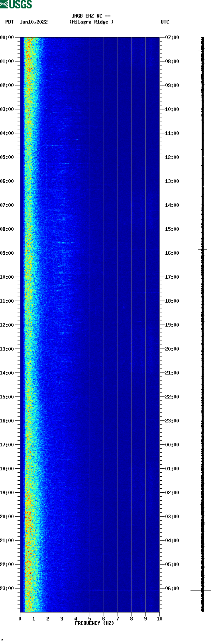Screen dimensions: 220x644
Task: Click the 01:00 PDT time label
Action: 7,61
